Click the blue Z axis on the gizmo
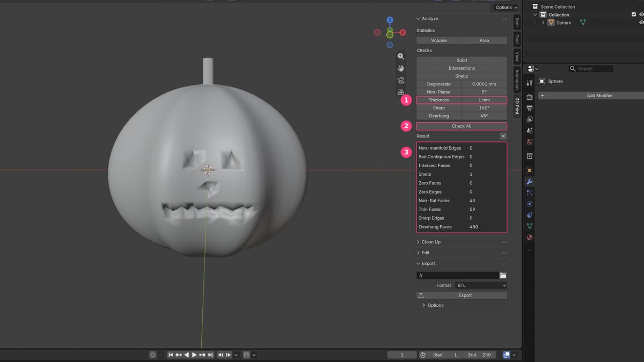This screenshot has width=644, height=362. [x=390, y=20]
